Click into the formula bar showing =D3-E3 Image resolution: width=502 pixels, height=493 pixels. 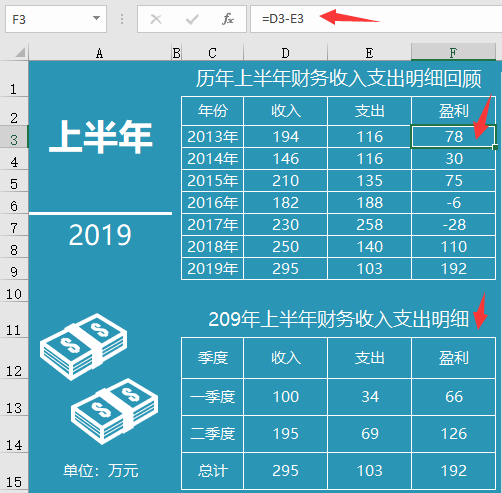pyautogui.click(x=376, y=19)
